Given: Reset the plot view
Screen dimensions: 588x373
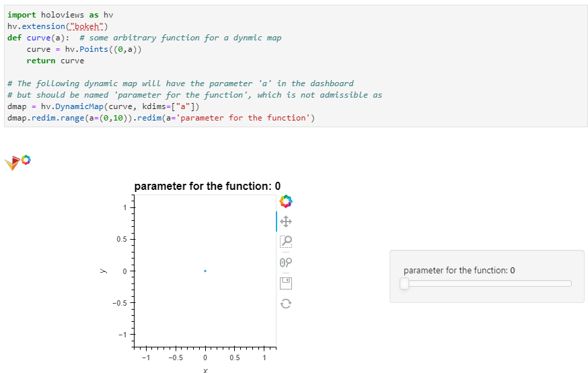Looking at the screenshot, I should coord(286,304).
